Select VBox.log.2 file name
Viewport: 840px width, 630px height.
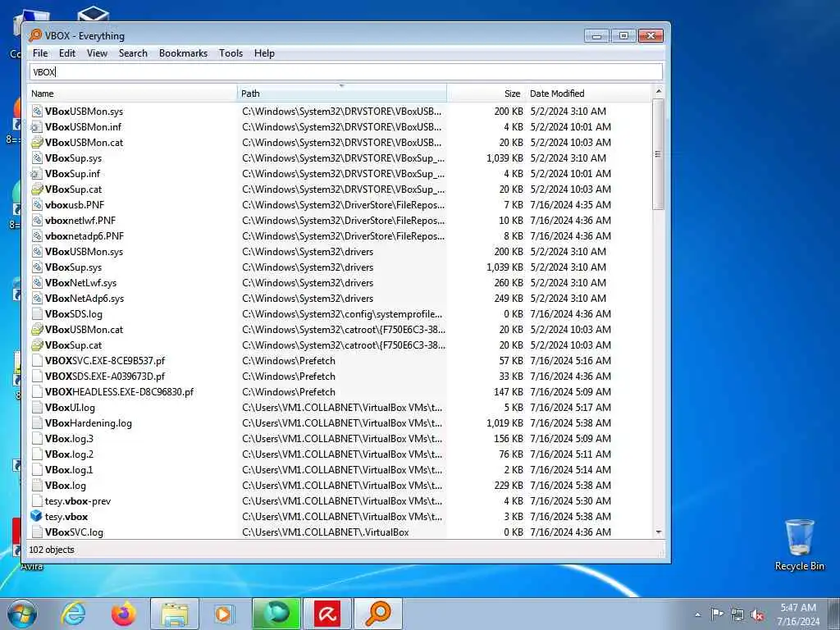[69, 454]
